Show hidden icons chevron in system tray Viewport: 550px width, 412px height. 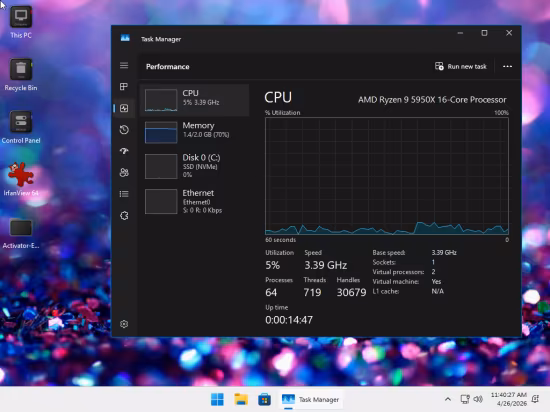[448, 399]
